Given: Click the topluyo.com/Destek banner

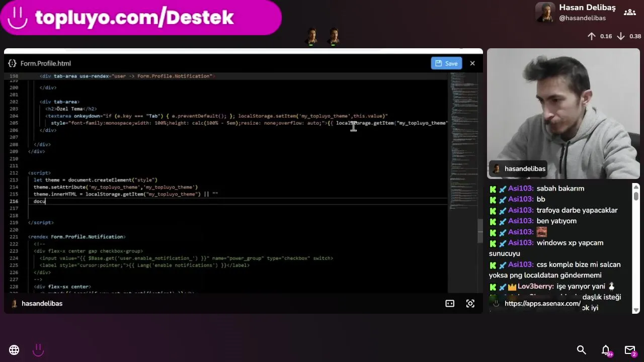Looking at the screenshot, I should coord(141,18).
